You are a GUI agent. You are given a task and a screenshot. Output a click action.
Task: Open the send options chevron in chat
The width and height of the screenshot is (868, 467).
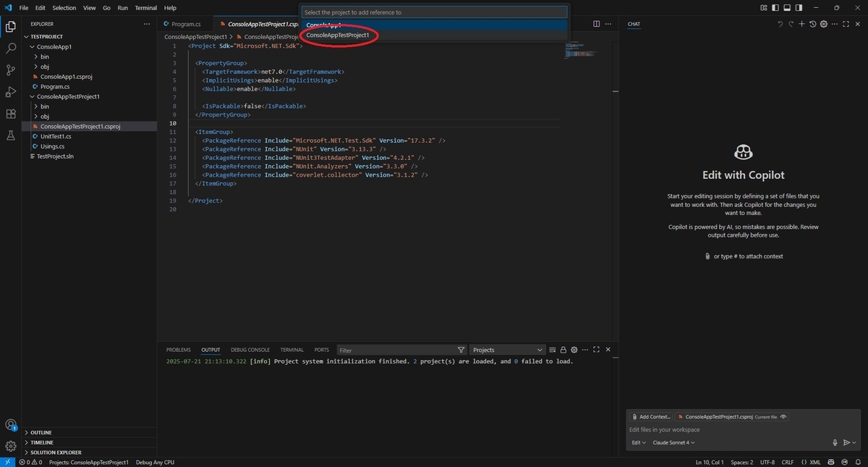[x=854, y=442]
